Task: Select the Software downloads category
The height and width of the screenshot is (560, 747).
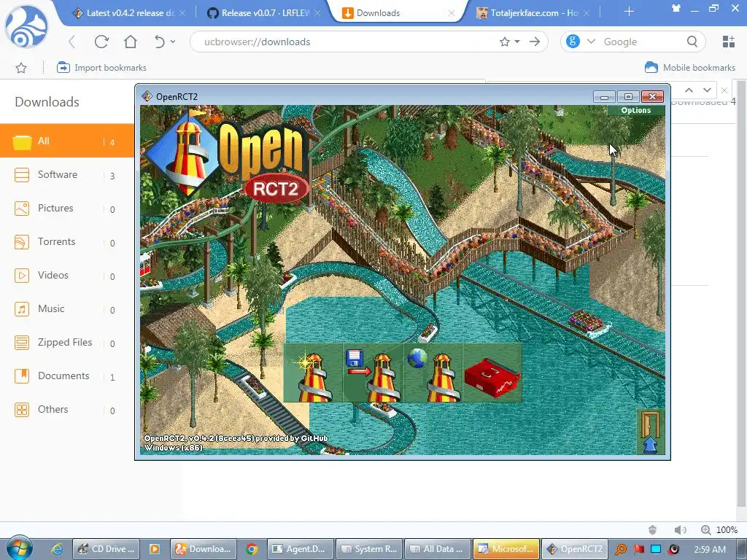Action: coord(66,175)
